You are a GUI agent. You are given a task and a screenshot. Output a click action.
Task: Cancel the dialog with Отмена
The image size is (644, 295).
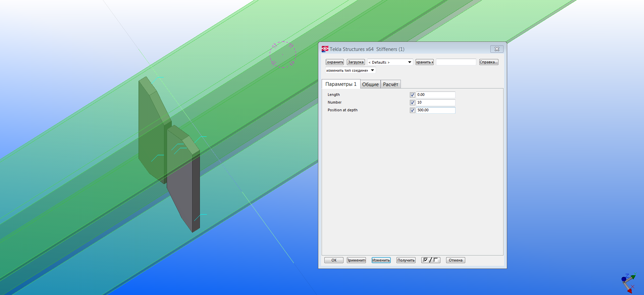pyautogui.click(x=455, y=260)
